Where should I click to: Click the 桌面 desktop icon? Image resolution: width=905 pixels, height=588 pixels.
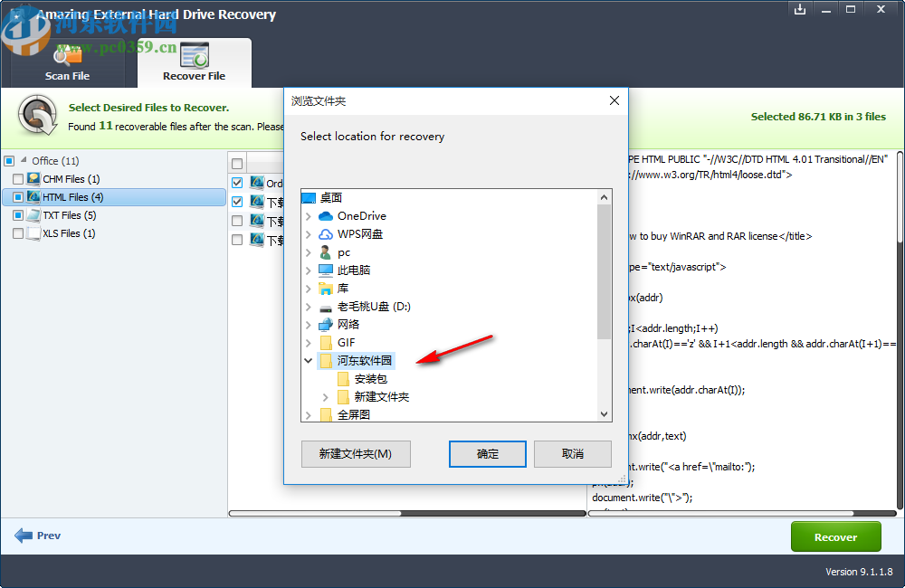point(309,198)
